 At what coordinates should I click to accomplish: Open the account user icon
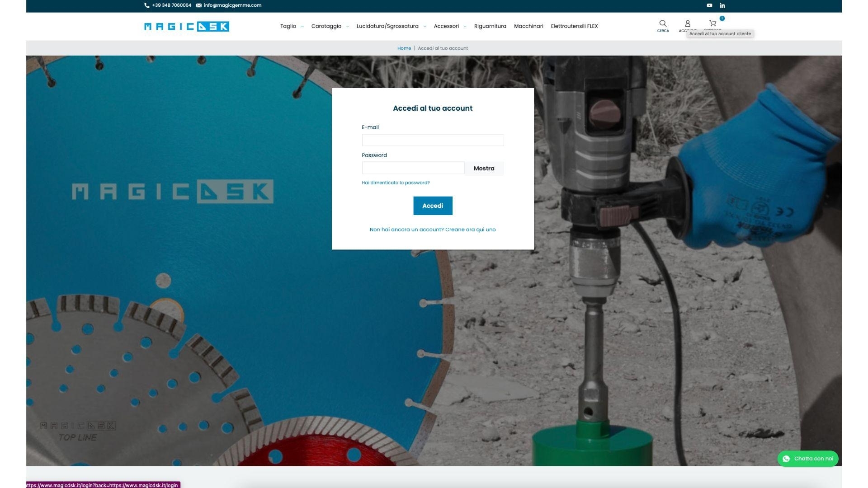click(x=688, y=23)
